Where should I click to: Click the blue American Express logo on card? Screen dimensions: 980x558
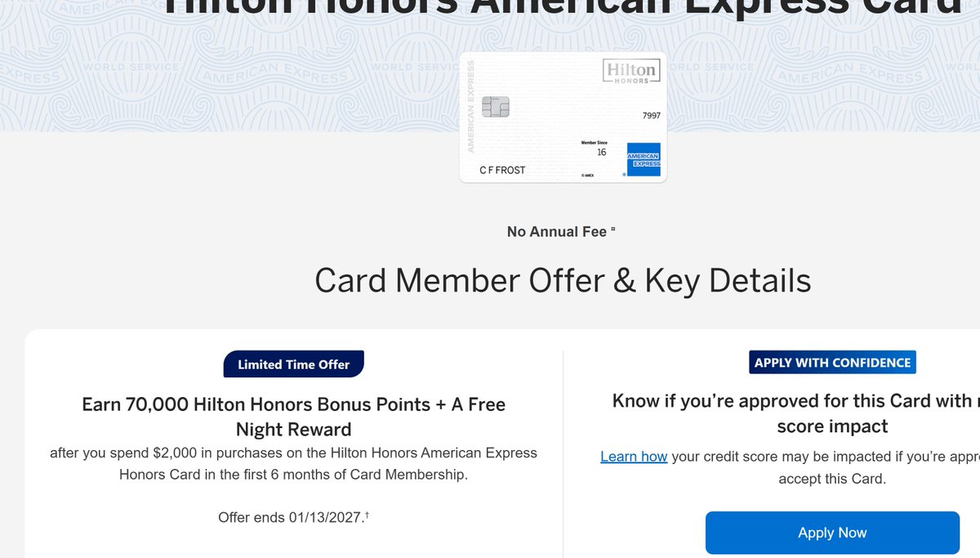coord(644,159)
